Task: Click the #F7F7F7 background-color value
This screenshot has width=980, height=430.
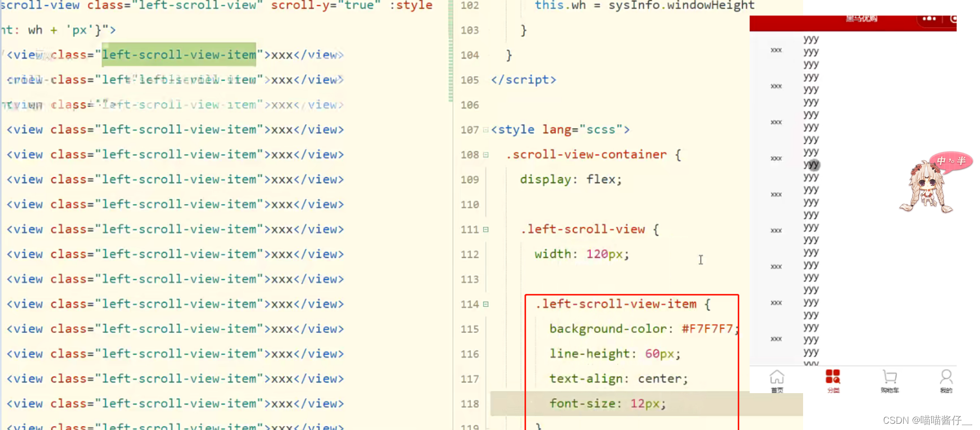Action: coord(708,329)
